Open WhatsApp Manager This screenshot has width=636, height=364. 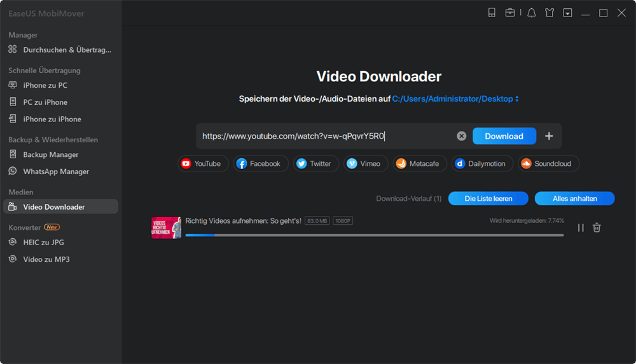point(60,172)
